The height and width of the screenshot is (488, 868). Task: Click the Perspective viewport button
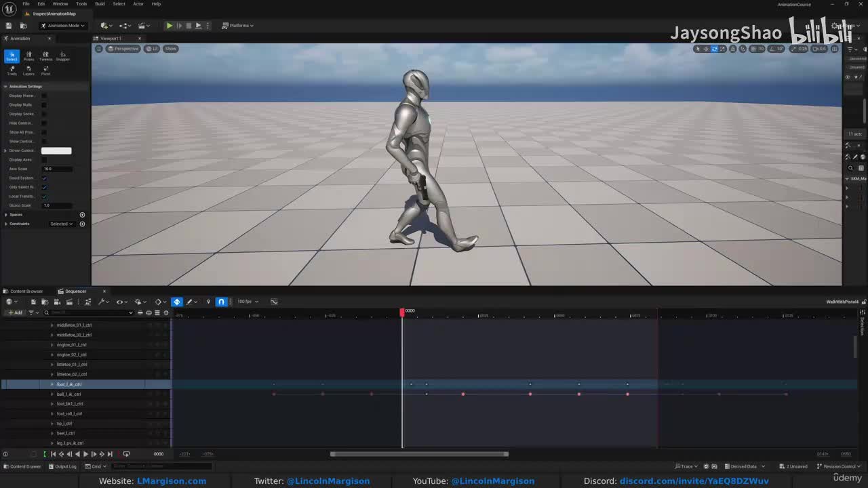(x=123, y=49)
